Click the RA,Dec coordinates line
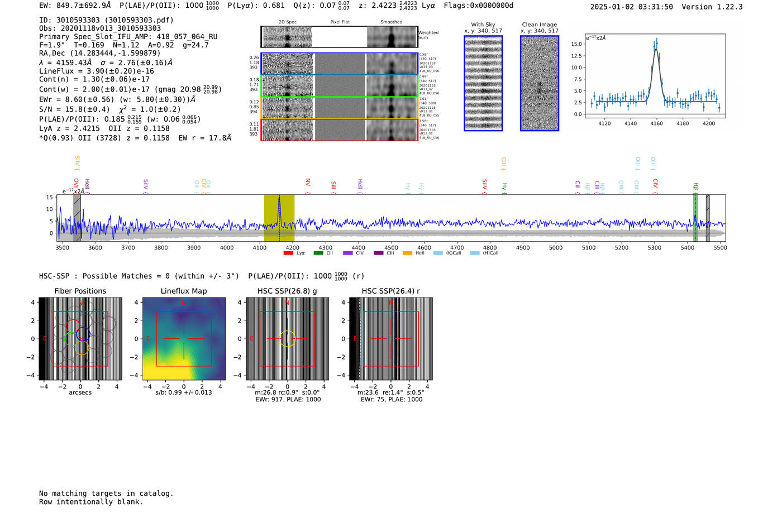The image size is (782, 532). tap(100, 54)
